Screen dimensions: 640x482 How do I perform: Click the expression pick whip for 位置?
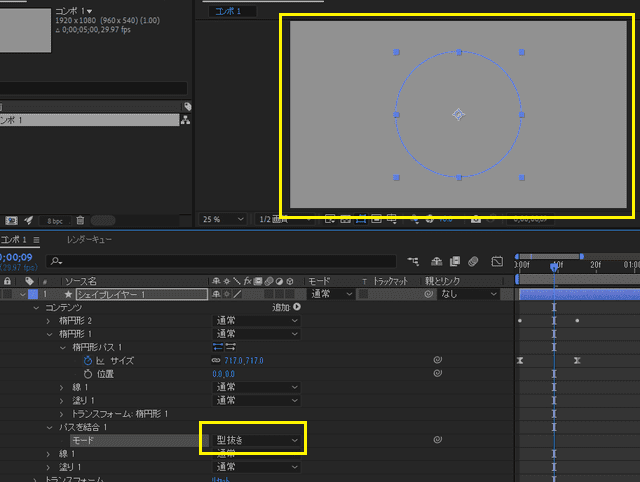click(x=438, y=373)
